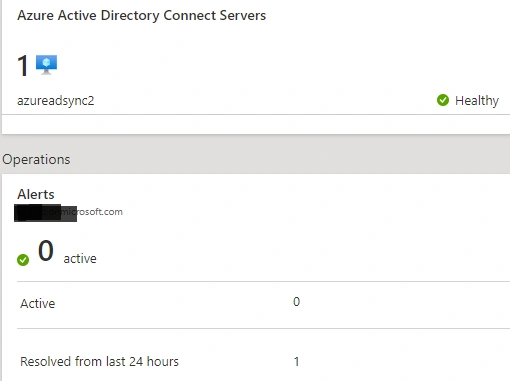Click the green Healthy status checkmark icon

click(x=443, y=100)
